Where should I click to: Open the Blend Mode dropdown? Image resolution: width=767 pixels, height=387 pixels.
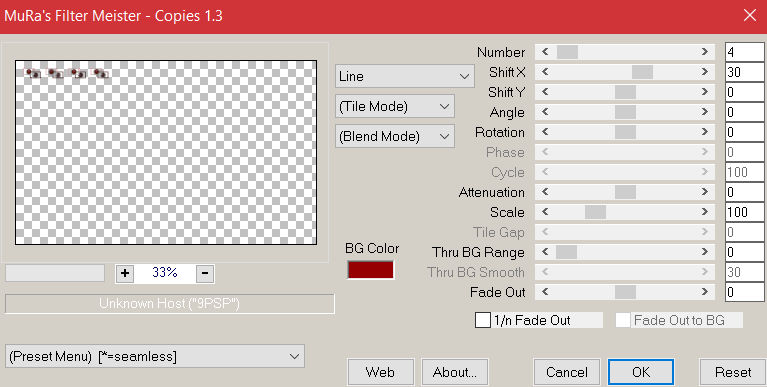395,137
